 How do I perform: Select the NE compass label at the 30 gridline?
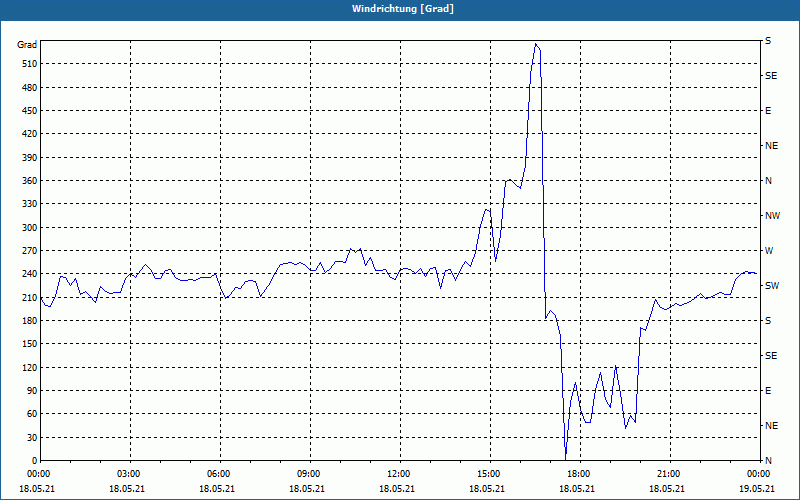[771, 426]
